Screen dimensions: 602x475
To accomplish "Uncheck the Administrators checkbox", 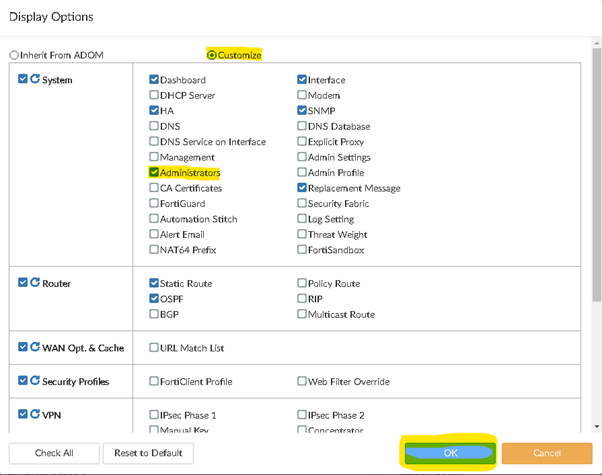I will pos(154,173).
